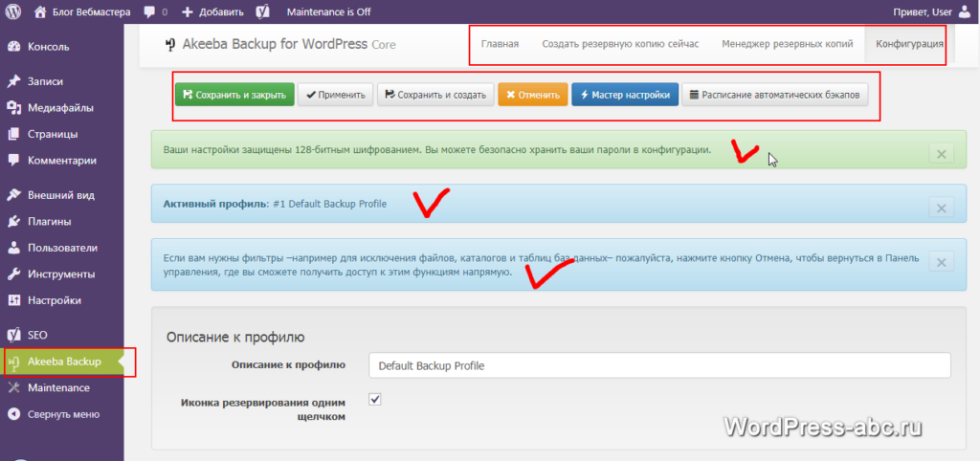The image size is (980, 461).
Task: Open Расписание автоматических бэкапов
Action: [x=775, y=95]
